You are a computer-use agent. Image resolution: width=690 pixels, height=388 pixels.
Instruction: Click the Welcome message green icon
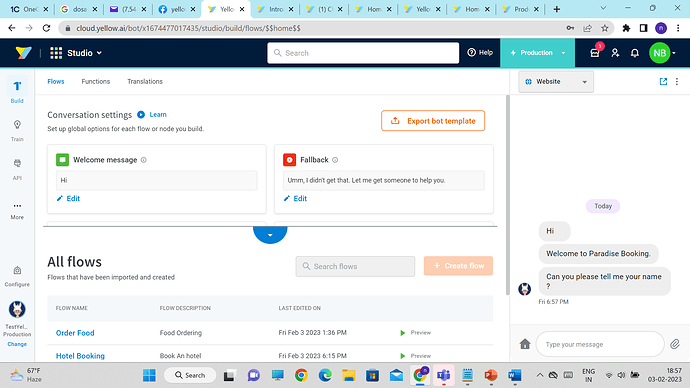point(62,160)
